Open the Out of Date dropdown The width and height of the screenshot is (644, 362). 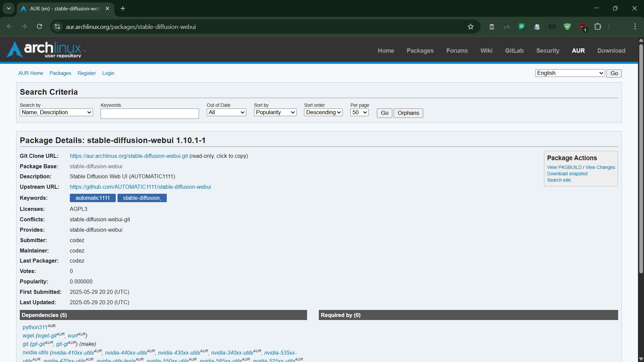[227, 112]
